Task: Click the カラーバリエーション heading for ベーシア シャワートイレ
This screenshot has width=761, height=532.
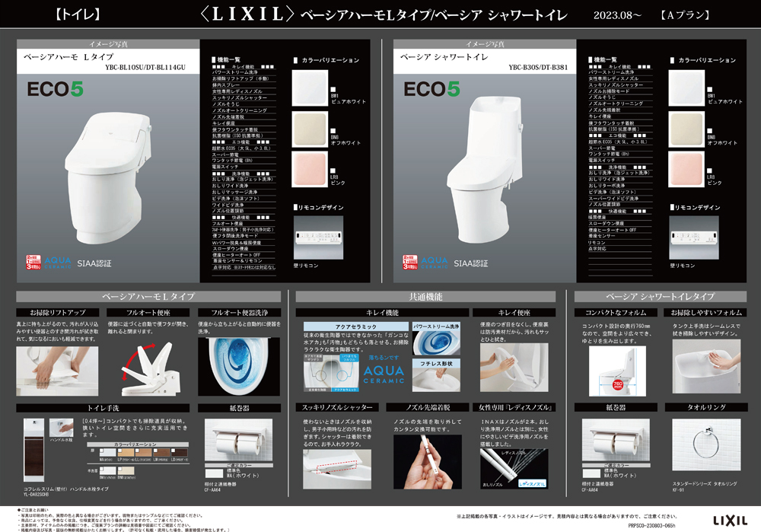Action: (707, 60)
